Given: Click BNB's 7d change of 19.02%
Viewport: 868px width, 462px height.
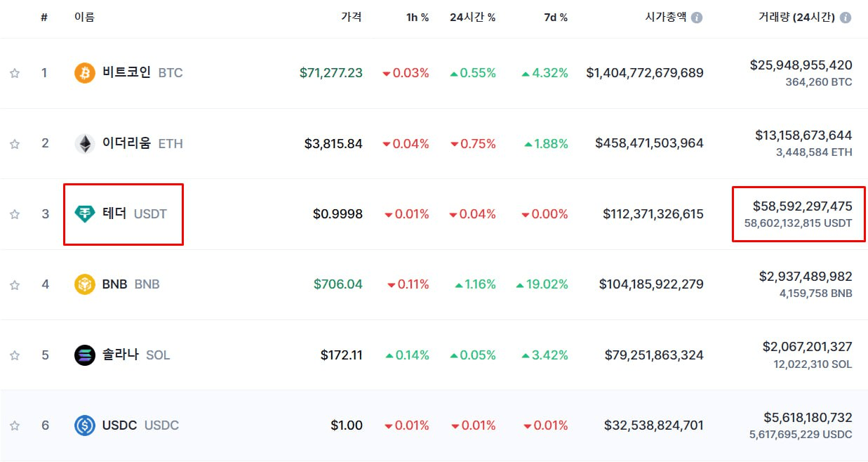Looking at the screenshot, I should click(x=542, y=284).
